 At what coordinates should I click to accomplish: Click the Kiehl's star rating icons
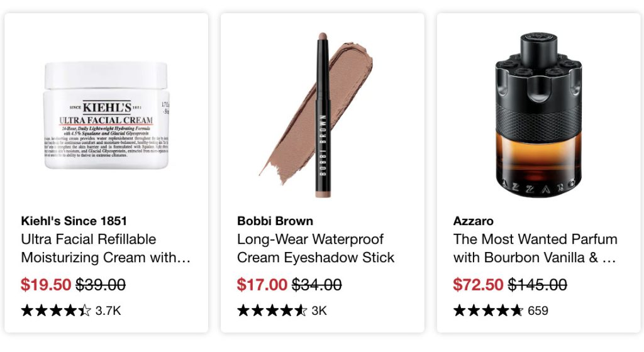pos(56,311)
